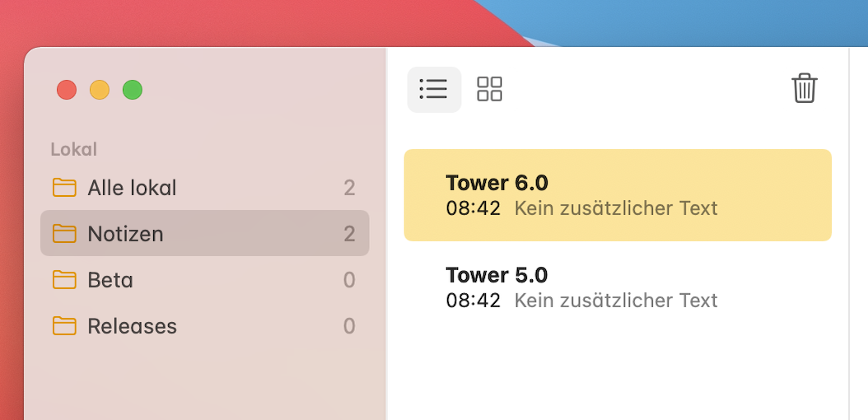
Task: Close the Notes window
Action: click(67, 90)
